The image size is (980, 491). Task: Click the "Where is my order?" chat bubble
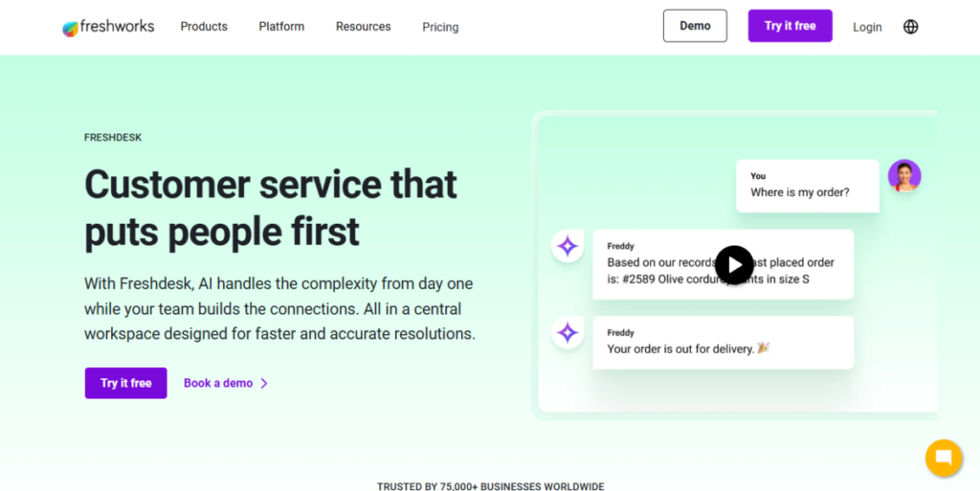pos(807,186)
